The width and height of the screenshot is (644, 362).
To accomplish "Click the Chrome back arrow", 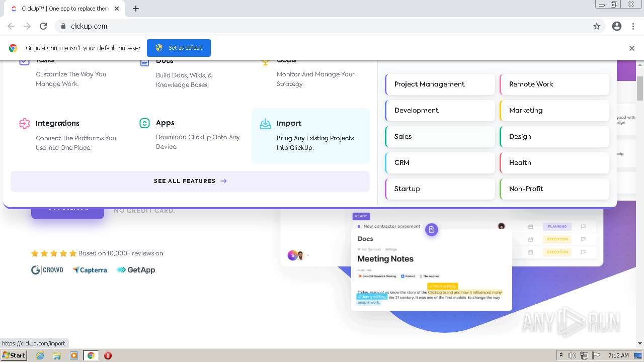I will point(11,26).
